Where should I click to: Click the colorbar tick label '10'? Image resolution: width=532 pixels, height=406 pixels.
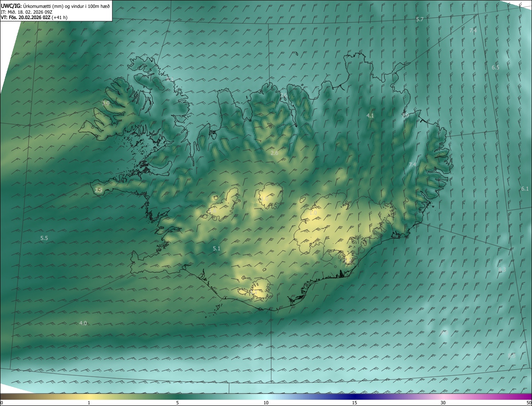pyautogui.click(x=266, y=403)
